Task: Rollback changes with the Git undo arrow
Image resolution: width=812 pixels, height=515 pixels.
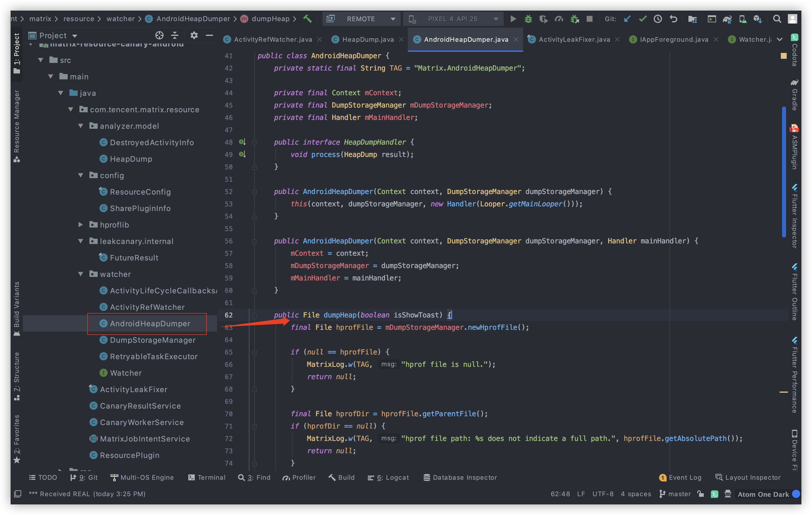Action: [x=673, y=19]
